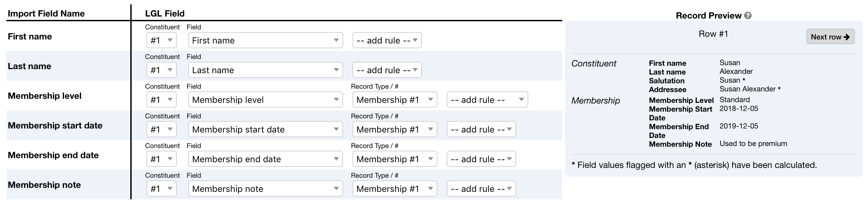This screenshot has width=868, height=203.
Task: Expand Membership note field dropdown
Action: (x=265, y=189)
